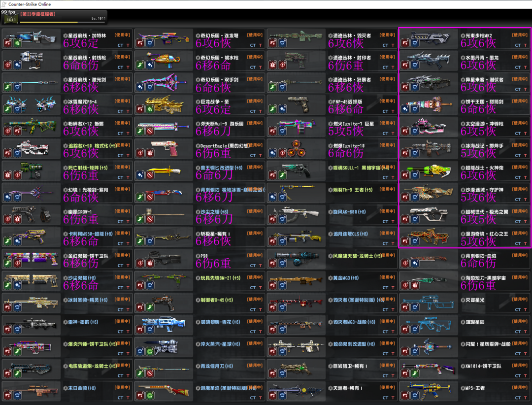Click the red attack icon on 星战前线·加特林
The image size is (532, 405).
point(7,43)
